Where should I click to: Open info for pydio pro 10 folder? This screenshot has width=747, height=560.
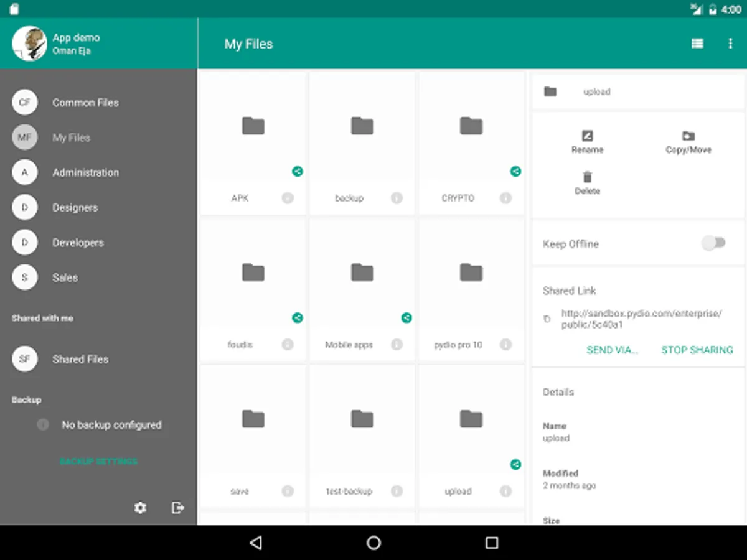click(x=505, y=344)
